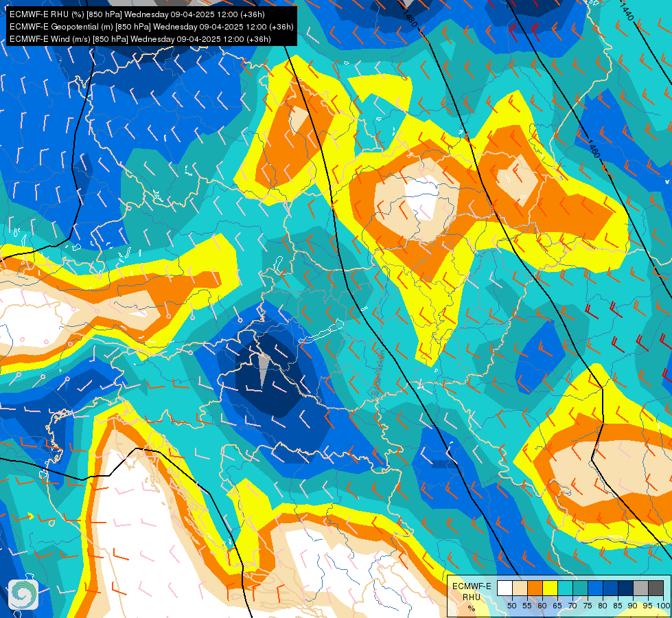Click the legend value label 65
This screenshot has height=618, width=672.
(x=557, y=606)
